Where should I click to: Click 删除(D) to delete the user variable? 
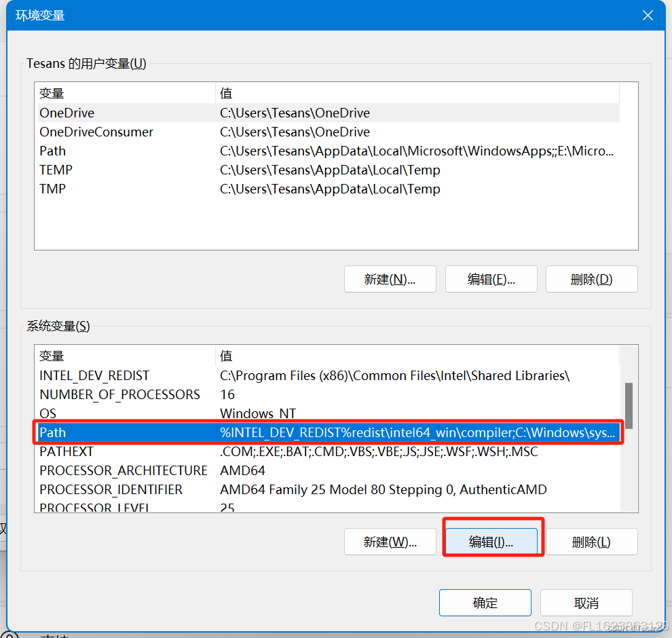coord(591,278)
